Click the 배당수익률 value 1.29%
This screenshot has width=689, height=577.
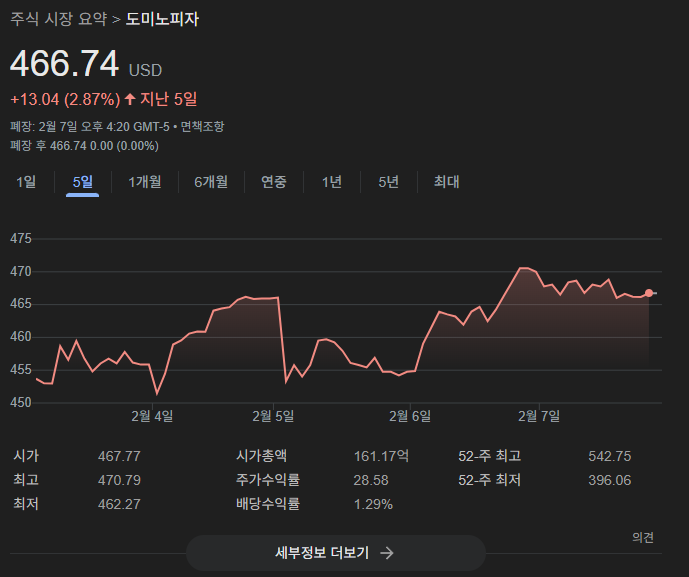(x=373, y=504)
